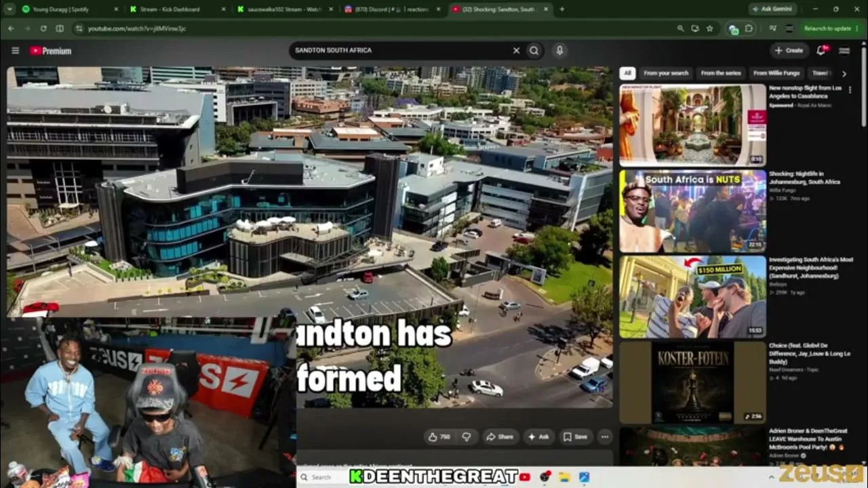Go forward with the browser forward arrow
Screen dimensions: 868x488
(x=27, y=28)
